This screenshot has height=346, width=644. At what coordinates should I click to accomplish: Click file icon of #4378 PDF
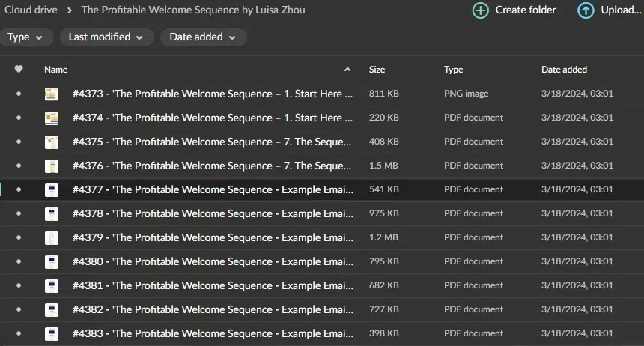click(52, 213)
